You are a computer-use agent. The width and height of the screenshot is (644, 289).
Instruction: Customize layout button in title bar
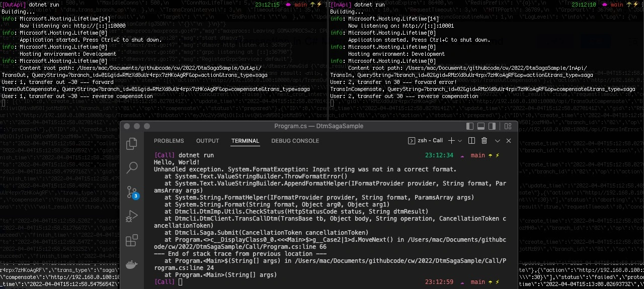[507, 126]
